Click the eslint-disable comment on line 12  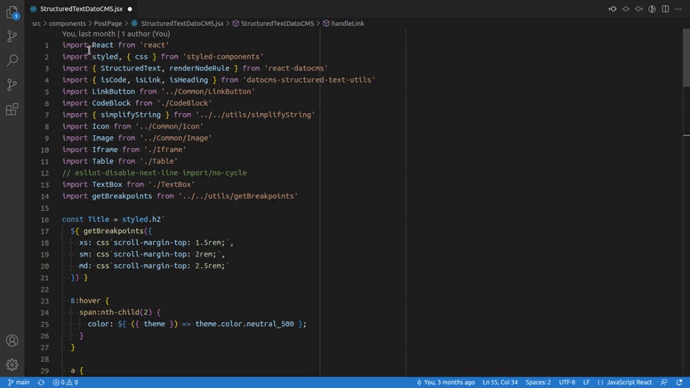pyautogui.click(x=154, y=173)
